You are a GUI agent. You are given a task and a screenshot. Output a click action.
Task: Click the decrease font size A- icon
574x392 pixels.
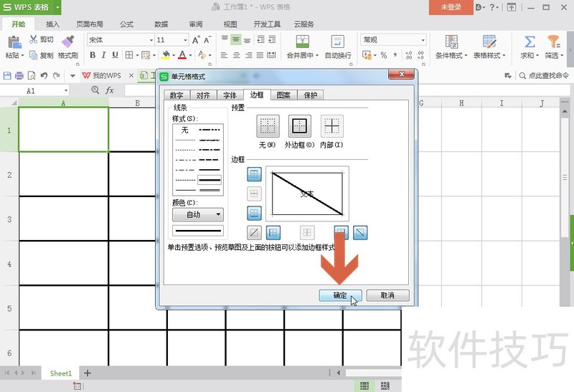(x=207, y=39)
